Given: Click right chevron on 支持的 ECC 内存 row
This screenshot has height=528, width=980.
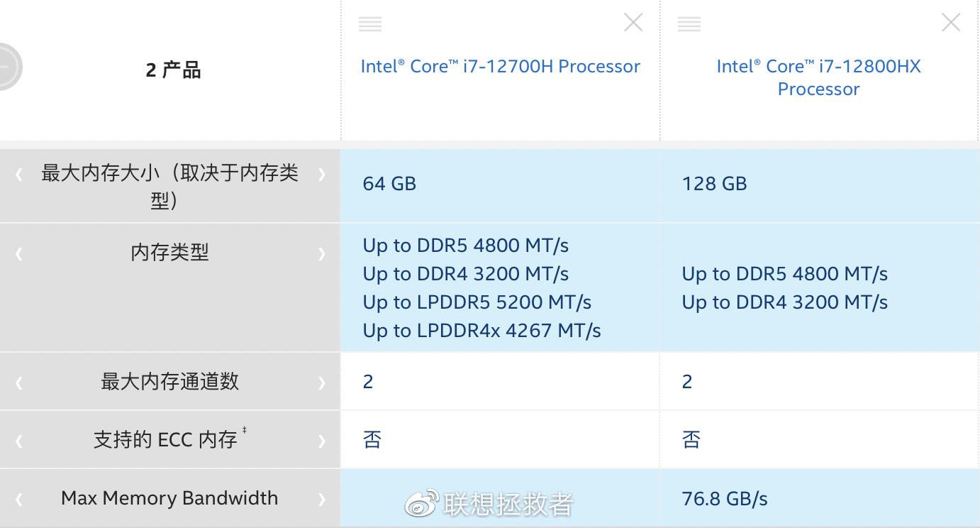Looking at the screenshot, I should pos(322,441).
